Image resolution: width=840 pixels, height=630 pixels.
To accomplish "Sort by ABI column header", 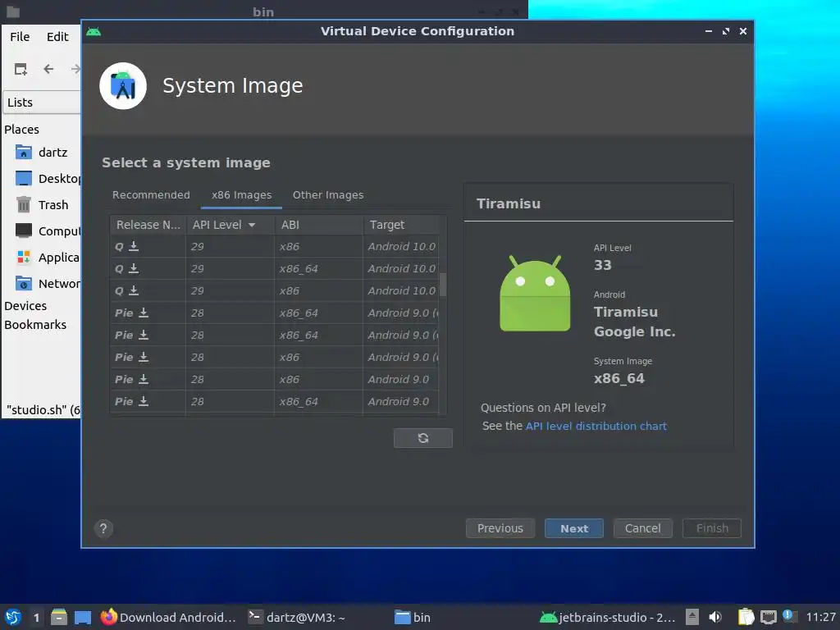I will pyautogui.click(x=319, y=225).
